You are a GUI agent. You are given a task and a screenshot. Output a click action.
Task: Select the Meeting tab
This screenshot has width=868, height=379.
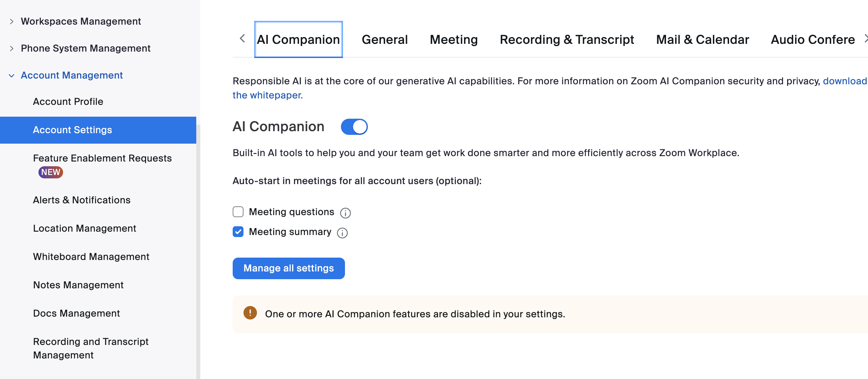pos(454,40)
